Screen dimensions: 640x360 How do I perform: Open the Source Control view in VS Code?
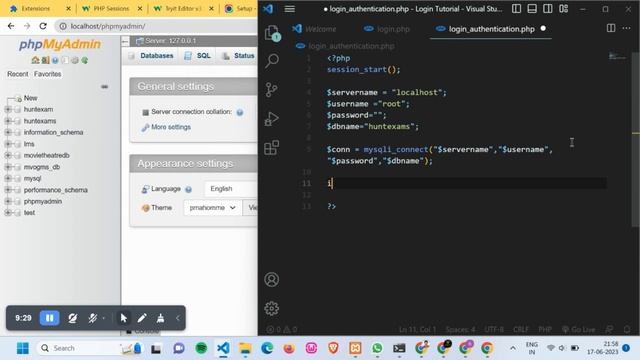[x=271, y=90]
